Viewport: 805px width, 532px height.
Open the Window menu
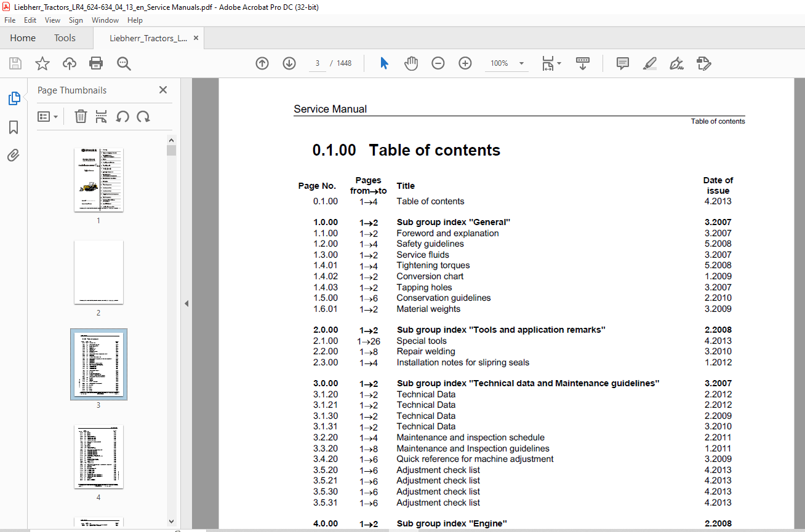pos(105,20)
